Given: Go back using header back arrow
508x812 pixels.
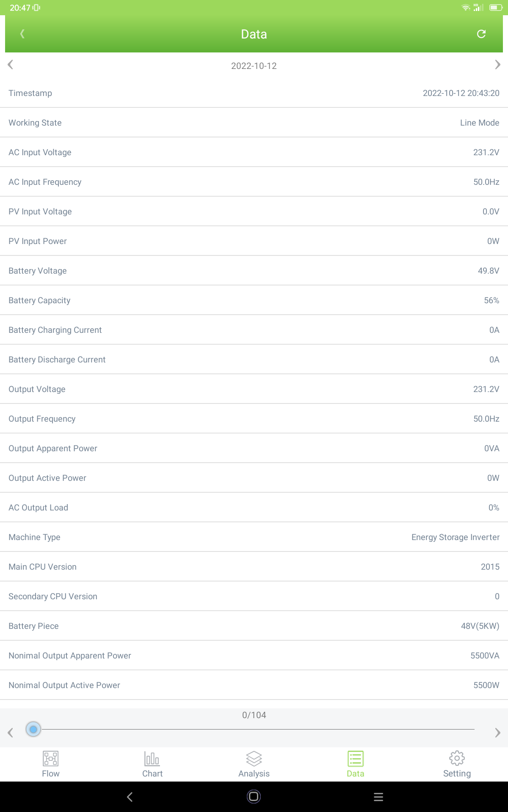Looking at the screenshot, I should [22, 34].
